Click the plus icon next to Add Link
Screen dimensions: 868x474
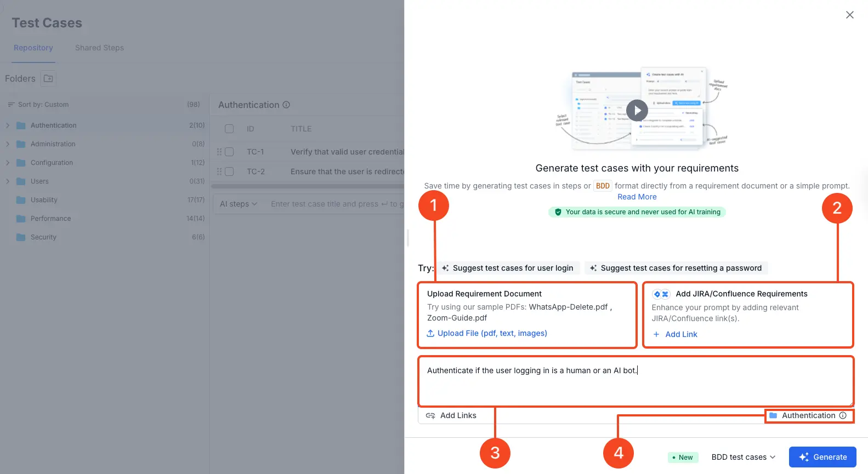pyautogui.click(x=656, y=334)
